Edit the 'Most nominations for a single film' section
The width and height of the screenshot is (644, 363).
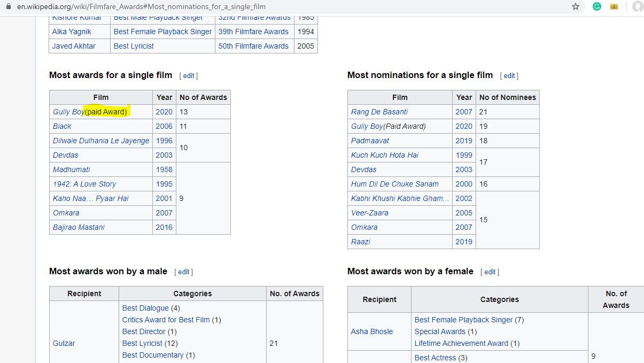coord(509,76)
